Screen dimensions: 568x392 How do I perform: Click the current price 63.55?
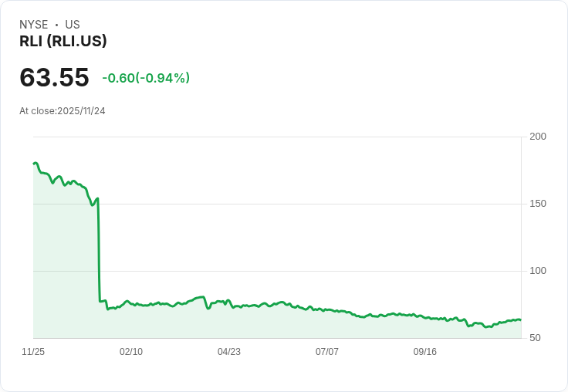click(54, 77)
